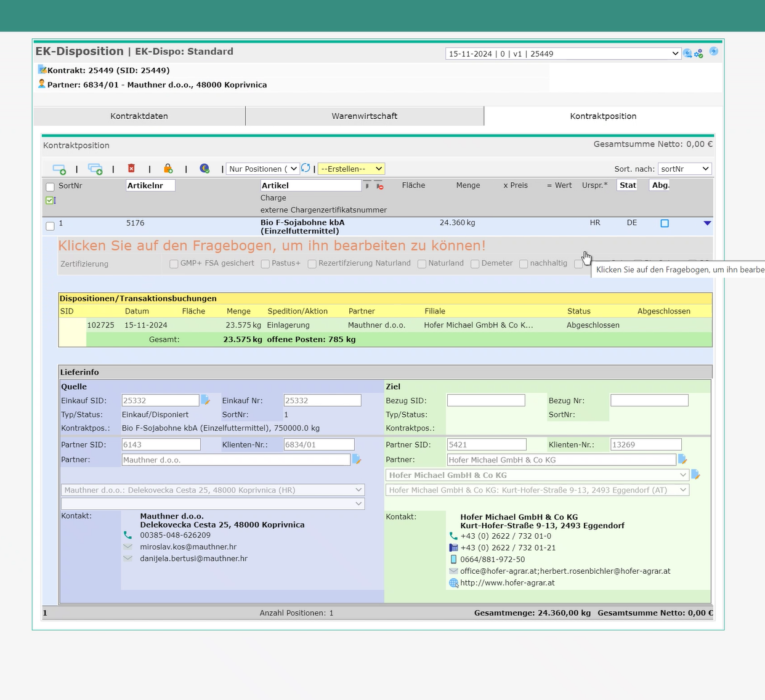
Task: Open the yellow Erstellen dropdown
Action: [x=351, y=169]
